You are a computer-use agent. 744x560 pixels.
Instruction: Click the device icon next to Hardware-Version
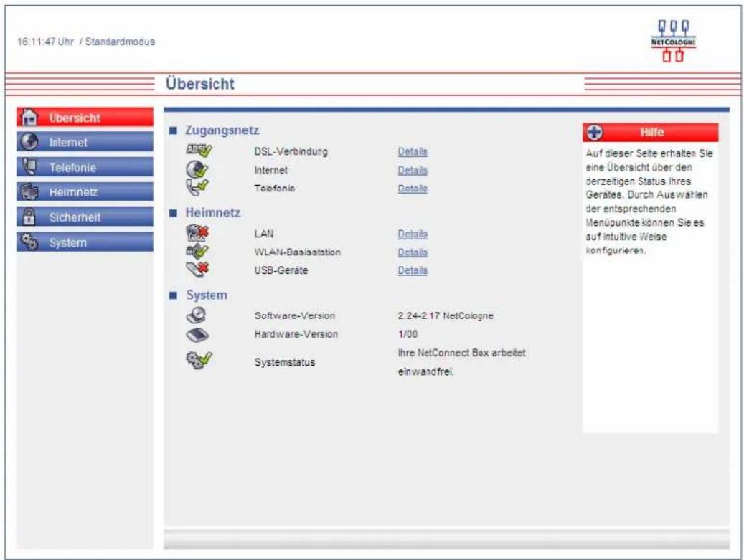click(197, 335)
